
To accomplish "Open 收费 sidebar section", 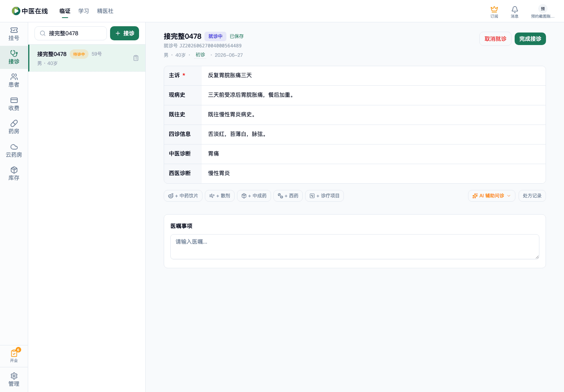I will [14, 104].
